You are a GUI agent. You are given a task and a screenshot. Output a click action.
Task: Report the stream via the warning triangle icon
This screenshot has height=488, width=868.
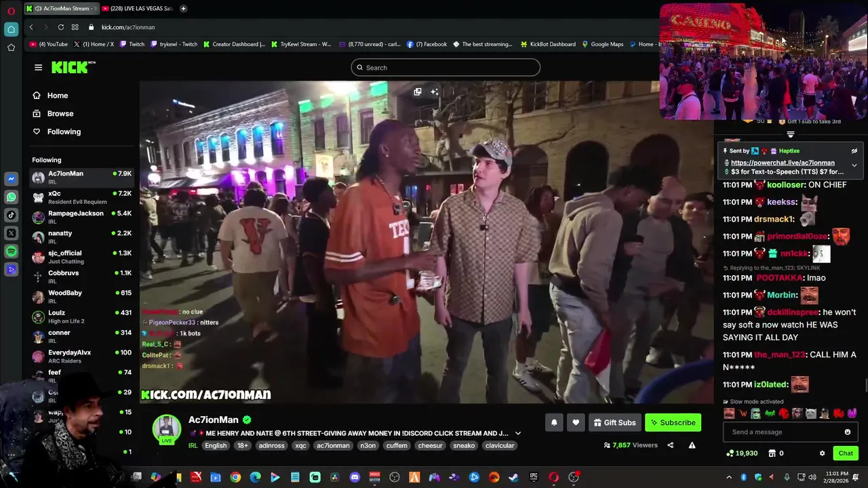point(692,445)
